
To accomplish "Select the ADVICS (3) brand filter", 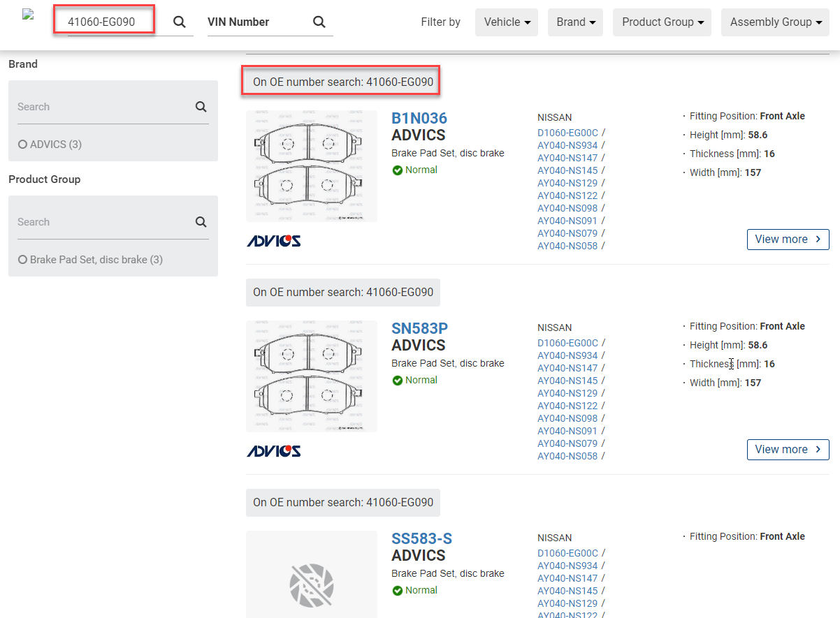I will (50, 145).
